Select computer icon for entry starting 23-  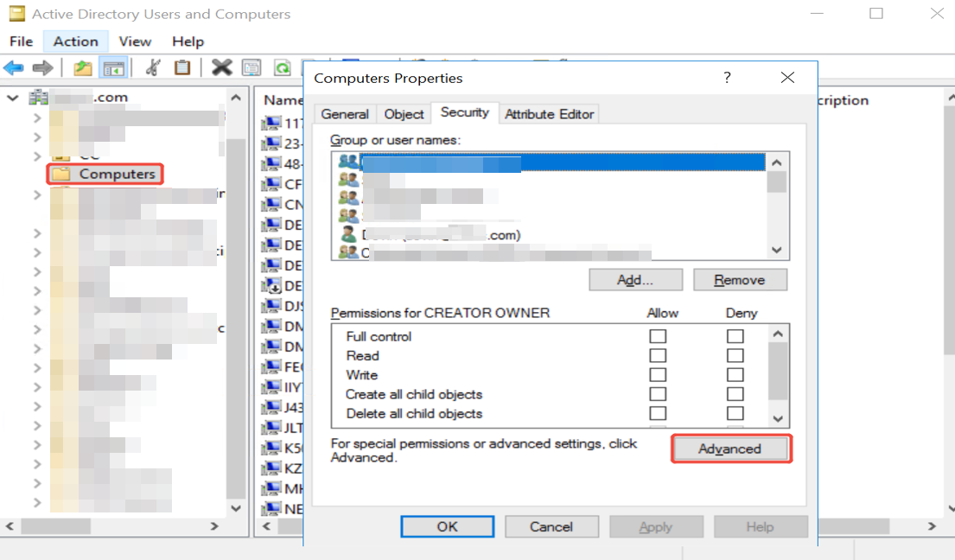tap(271, 143)
